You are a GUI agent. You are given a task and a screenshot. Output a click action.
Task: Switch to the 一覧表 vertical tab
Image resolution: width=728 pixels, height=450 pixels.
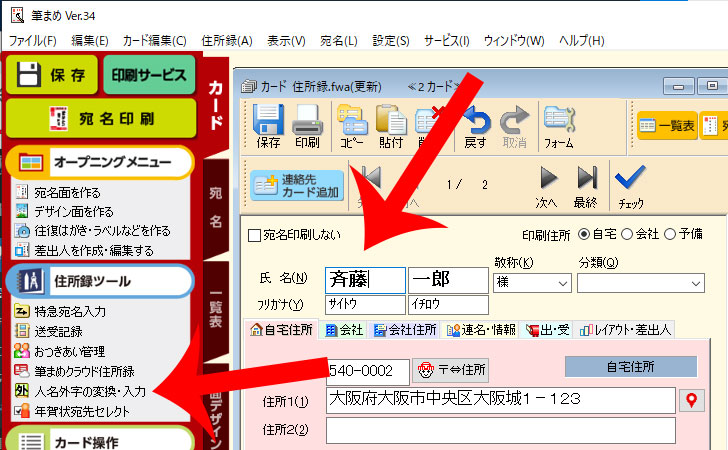[x=215, y=310]
